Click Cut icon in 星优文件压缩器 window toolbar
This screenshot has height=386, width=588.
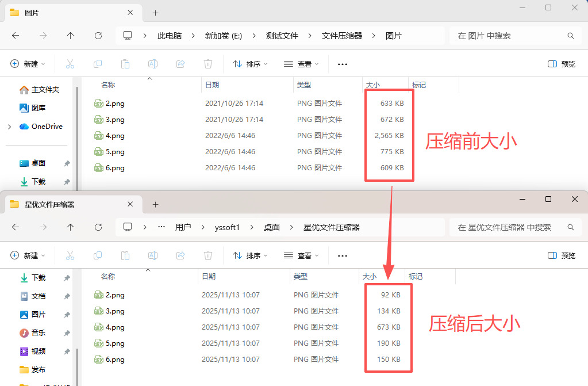pos(70,256)
